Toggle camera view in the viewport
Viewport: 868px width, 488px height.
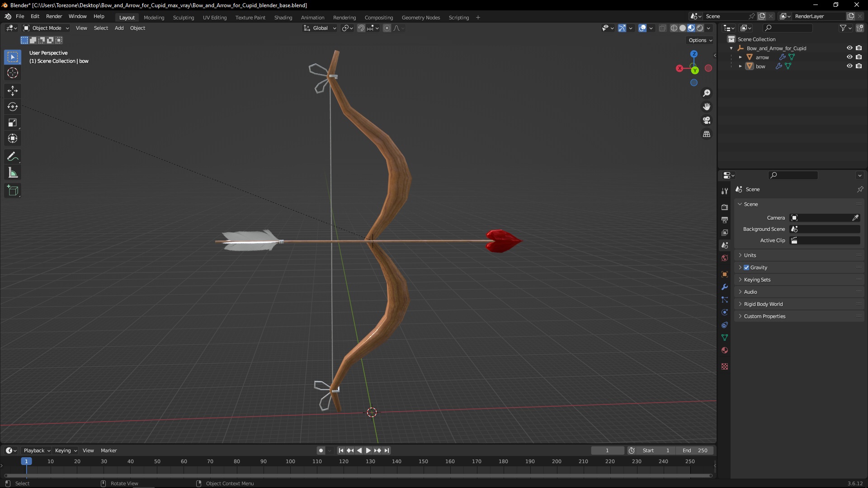707,121
